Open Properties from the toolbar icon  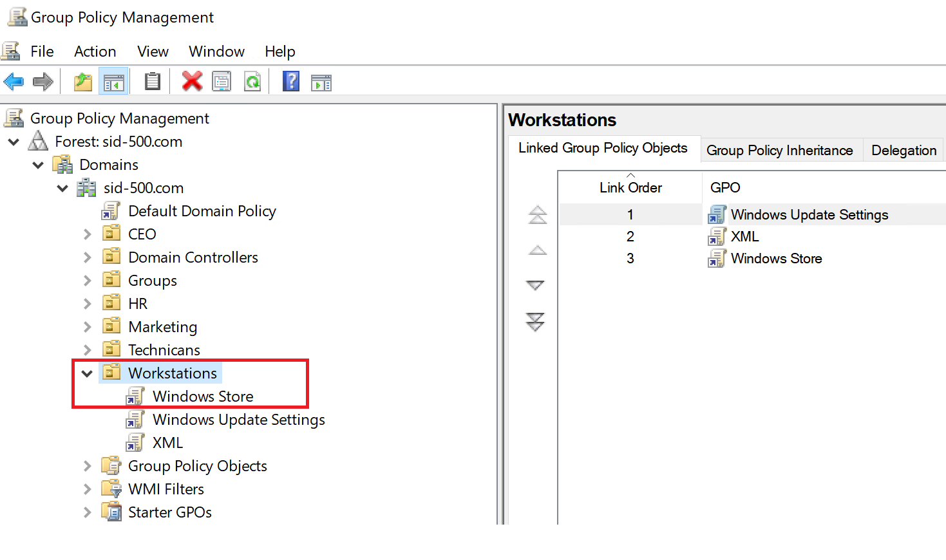point(222,82)
